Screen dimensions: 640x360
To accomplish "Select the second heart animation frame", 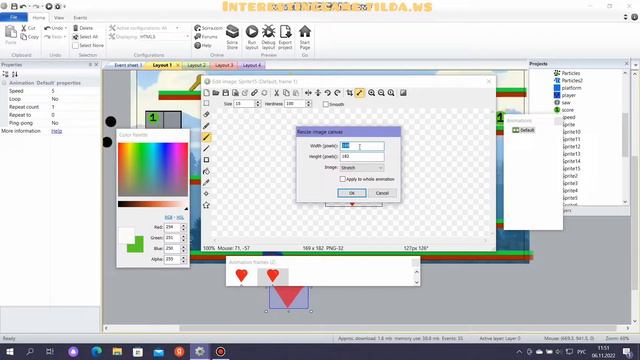I will coord(273,276).
